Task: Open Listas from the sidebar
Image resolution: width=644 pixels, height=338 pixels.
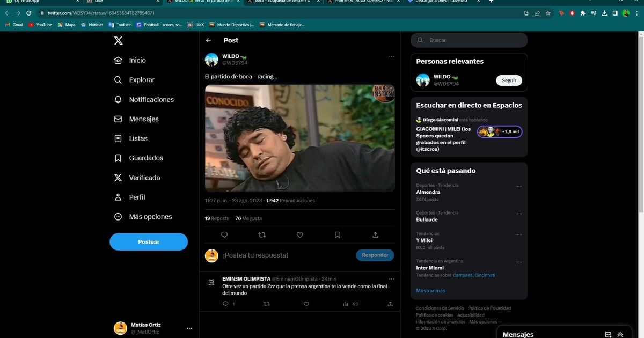Action: pyautogui.click(x=130, y=138)
